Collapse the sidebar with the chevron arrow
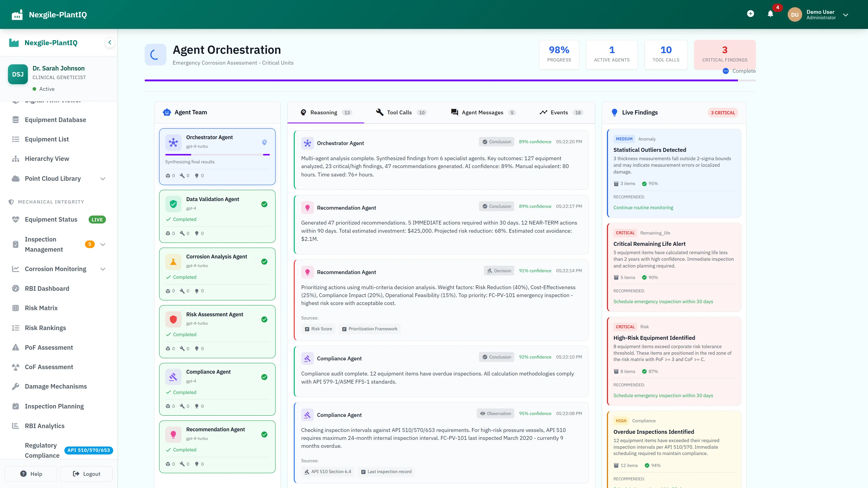 pos(109,42)
